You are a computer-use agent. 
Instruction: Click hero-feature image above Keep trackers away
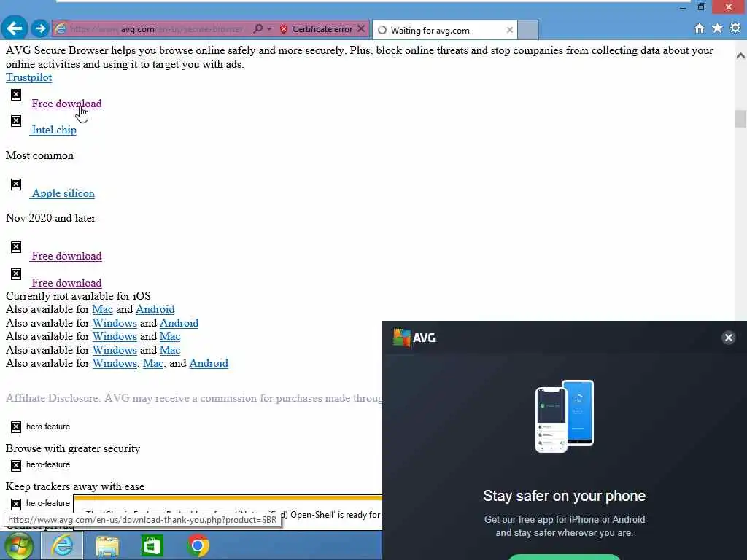pos(16,464)
